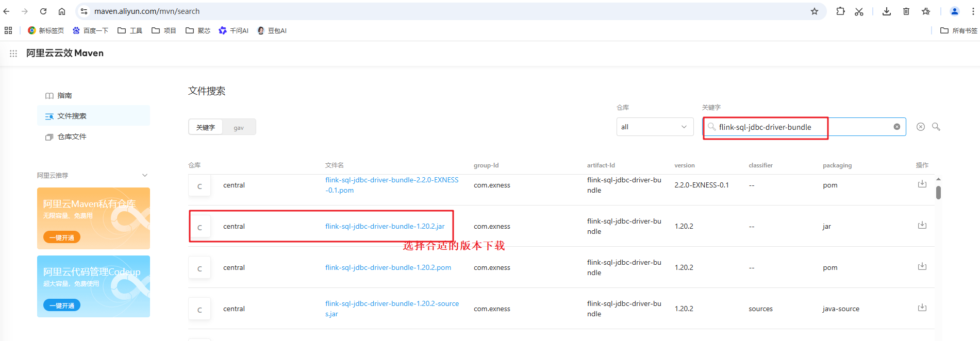Collapse the 阿里云推荐 section chevron

click(x=145, y=175)
